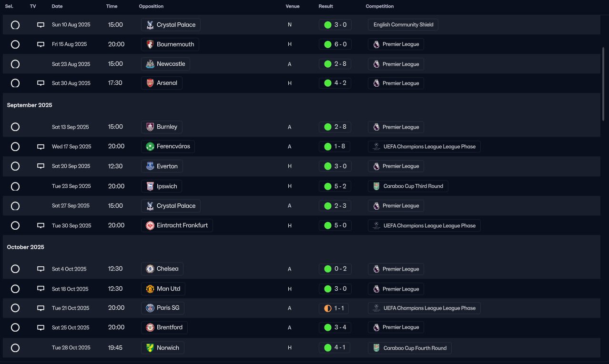Click the Chelsea club crest
609x364 pixels.
tap(150, 269)
